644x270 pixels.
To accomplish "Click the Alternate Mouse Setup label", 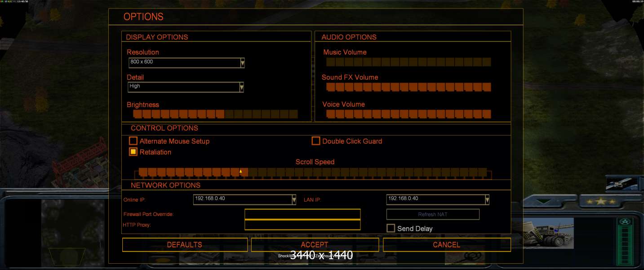I will coord(174,141).
